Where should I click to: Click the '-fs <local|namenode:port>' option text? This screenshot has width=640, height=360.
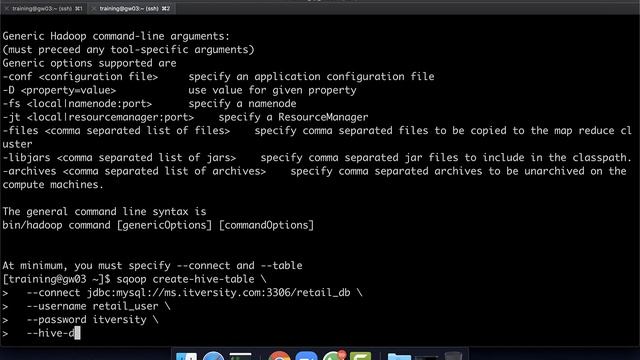click(77, 103)
